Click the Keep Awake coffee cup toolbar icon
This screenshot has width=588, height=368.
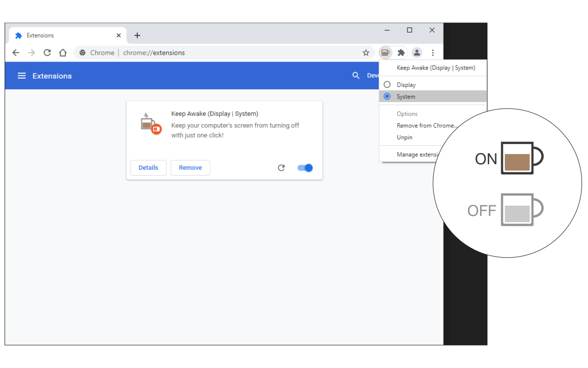coord(385,52)
